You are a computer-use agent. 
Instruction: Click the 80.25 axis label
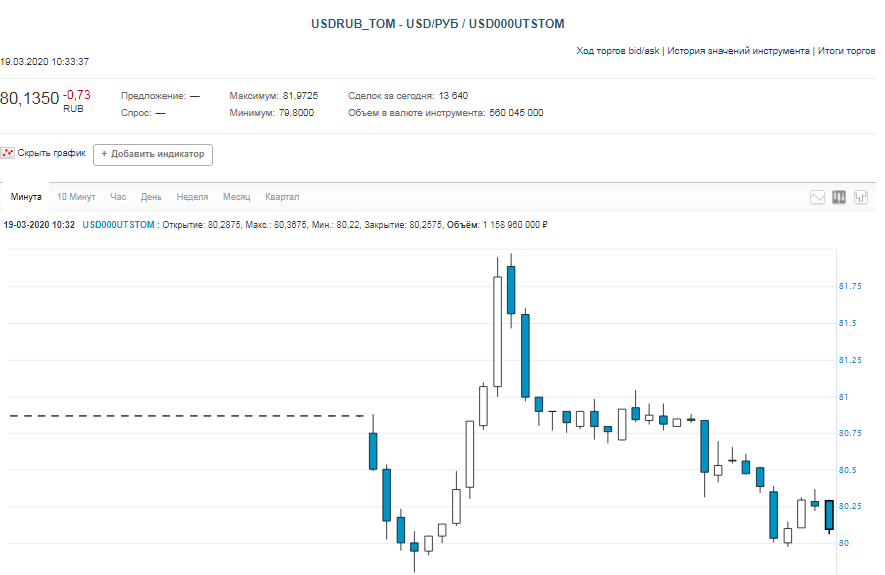pyautogui.click(x=850, y=506)
